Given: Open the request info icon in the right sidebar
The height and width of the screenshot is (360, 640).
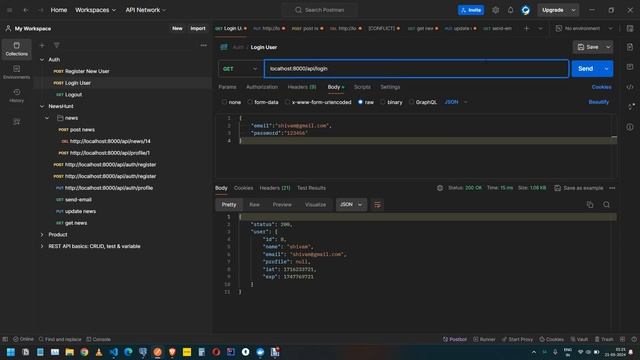Looking at the screenshot, I should click(630, 127).
